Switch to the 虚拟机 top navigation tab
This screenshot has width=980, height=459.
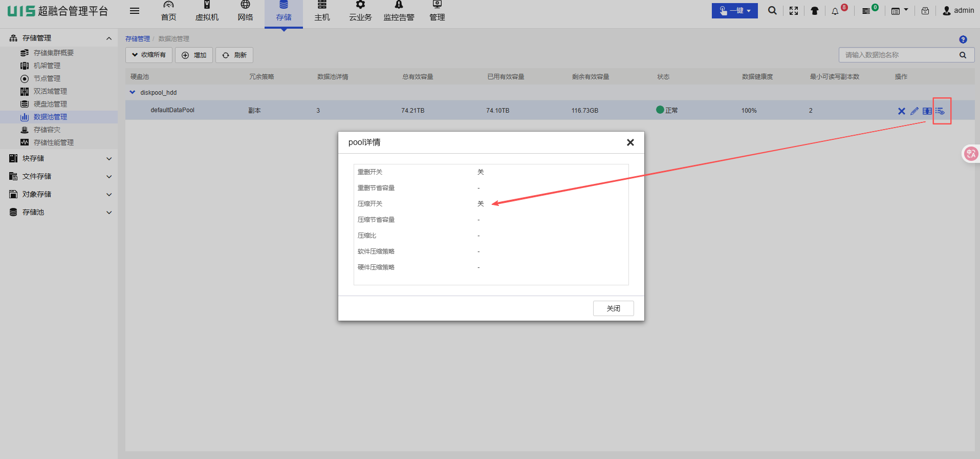point(207,11)
